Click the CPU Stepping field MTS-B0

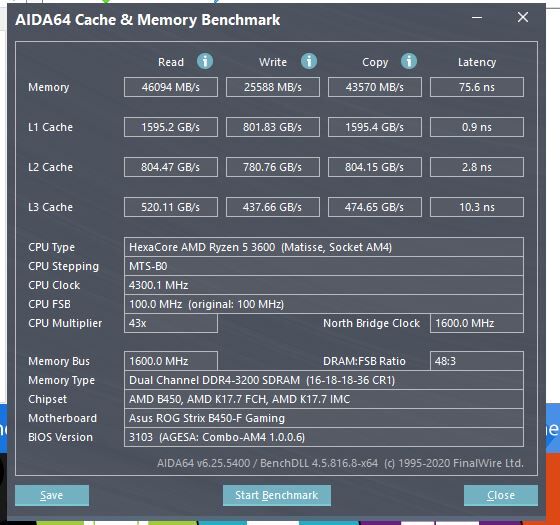tap(324, 266)
